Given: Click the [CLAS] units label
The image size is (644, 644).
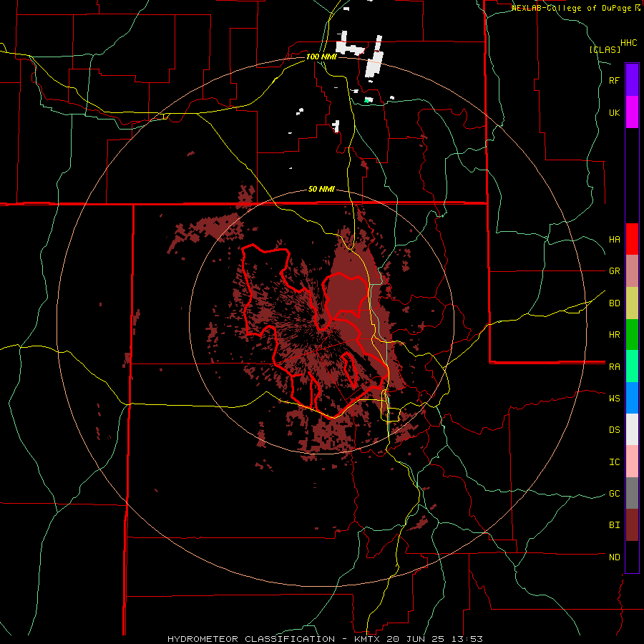Looking at the screenshot, I should tap(605, 49).
